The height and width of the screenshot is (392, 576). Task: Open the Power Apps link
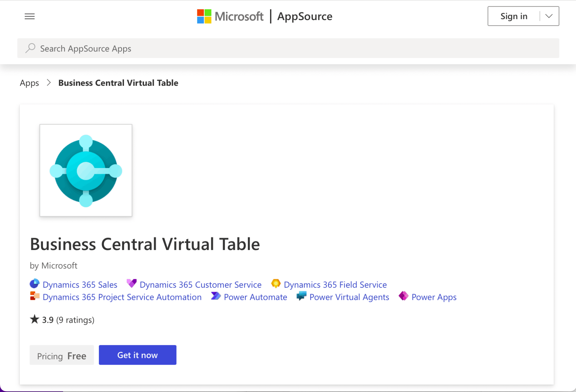[434, 297]
